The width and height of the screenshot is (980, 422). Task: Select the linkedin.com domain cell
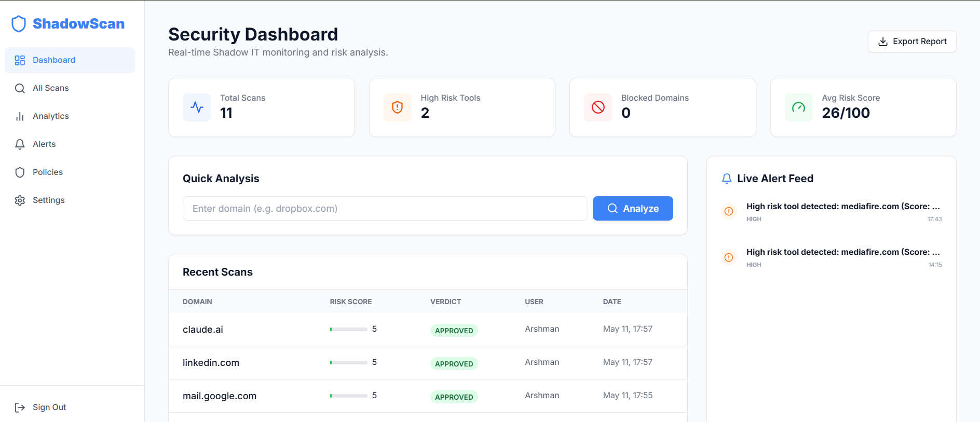coord(211,363)
